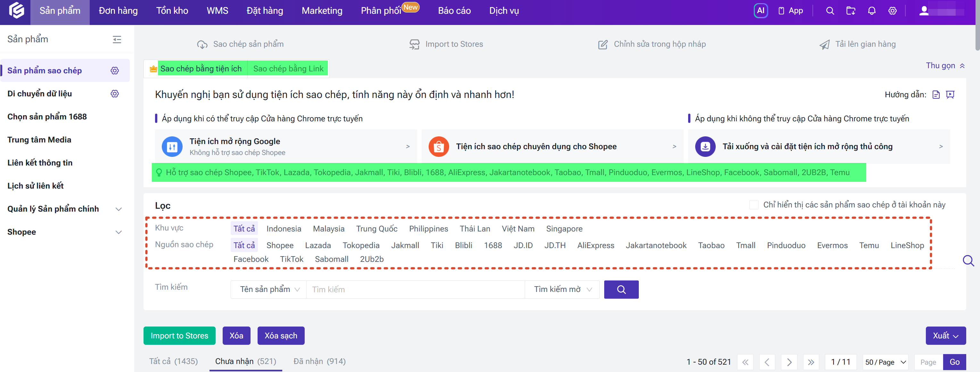This screenshot has height=372, width=980.
Task: Click the vertical page scrollbar
Action: 977,26
